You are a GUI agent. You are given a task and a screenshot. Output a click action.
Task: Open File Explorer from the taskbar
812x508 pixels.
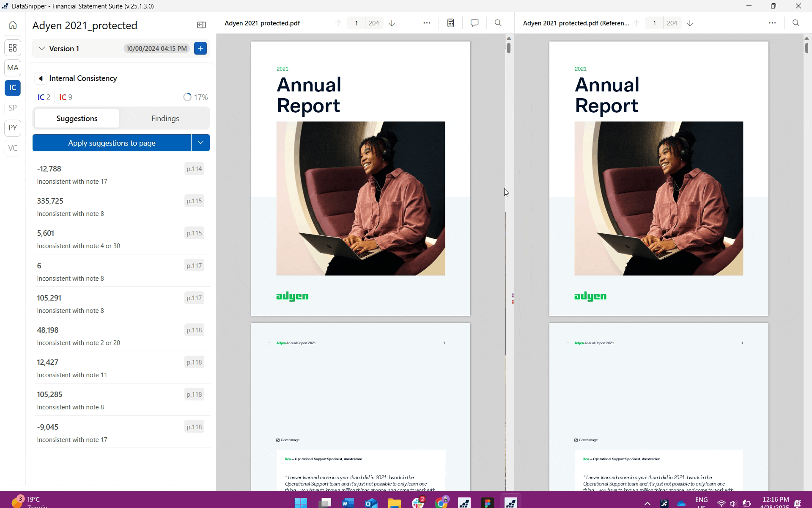395,502
